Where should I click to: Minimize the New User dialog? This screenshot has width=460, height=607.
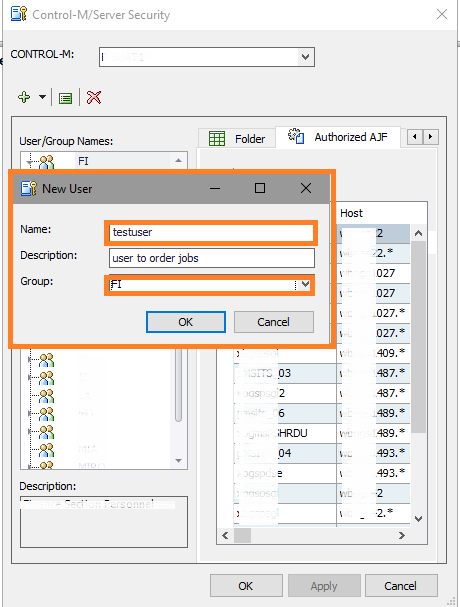tap(215, 189)
